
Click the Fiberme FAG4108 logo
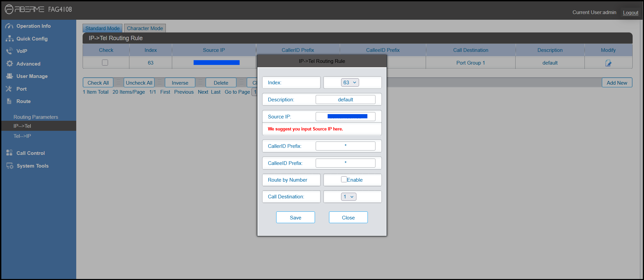coord(38,9)
